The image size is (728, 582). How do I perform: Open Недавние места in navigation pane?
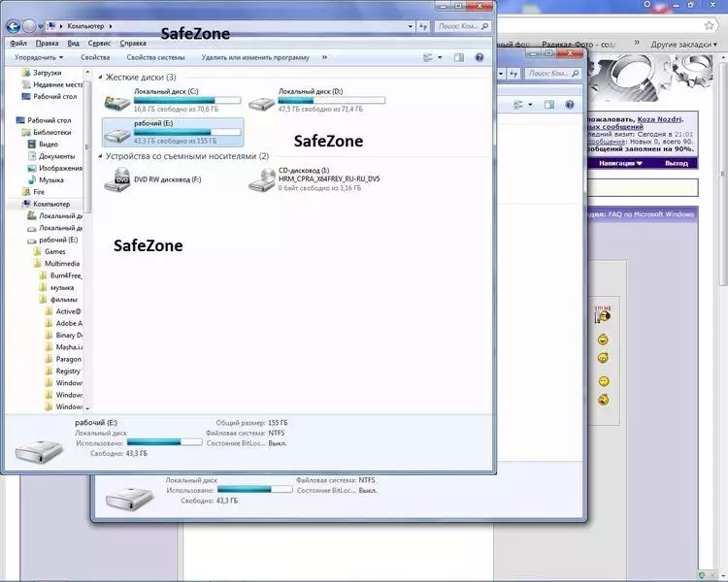pyautogui.click(x=52, y=84)
